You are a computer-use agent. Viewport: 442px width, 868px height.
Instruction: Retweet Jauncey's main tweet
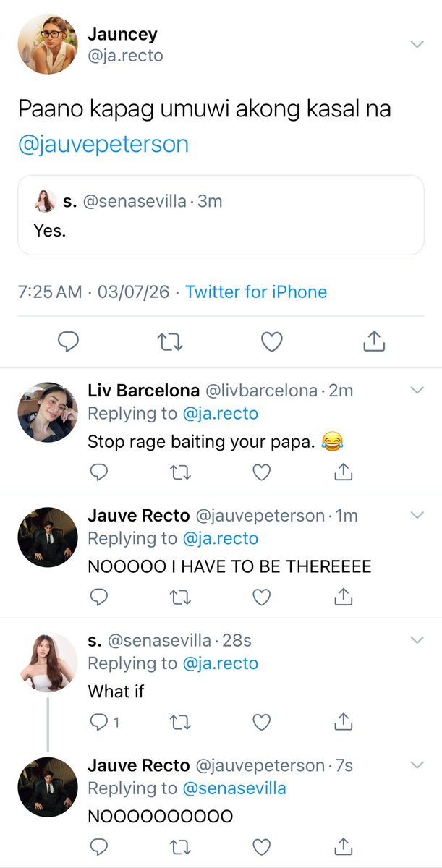[x=169, y=341]
